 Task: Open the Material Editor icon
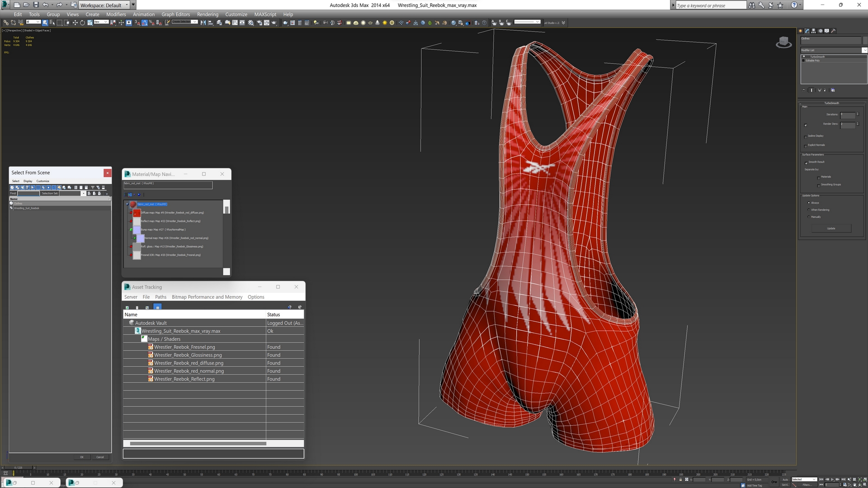(x=250, y=23)
